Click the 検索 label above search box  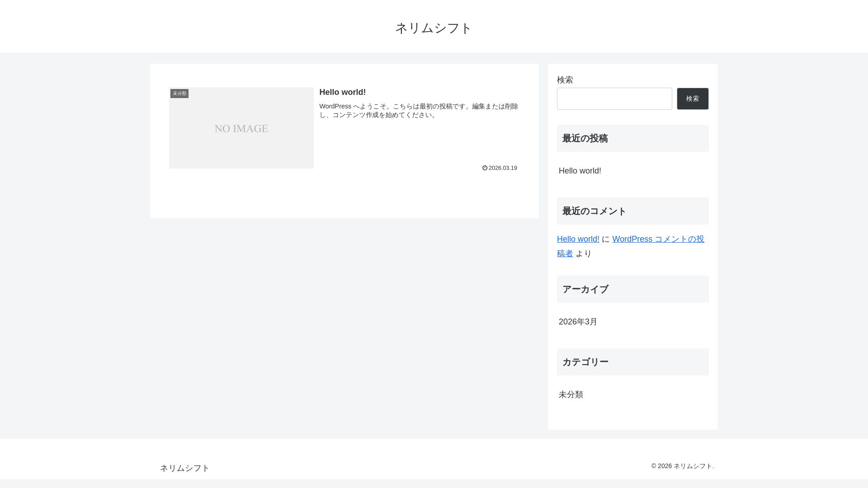point(565,80)
